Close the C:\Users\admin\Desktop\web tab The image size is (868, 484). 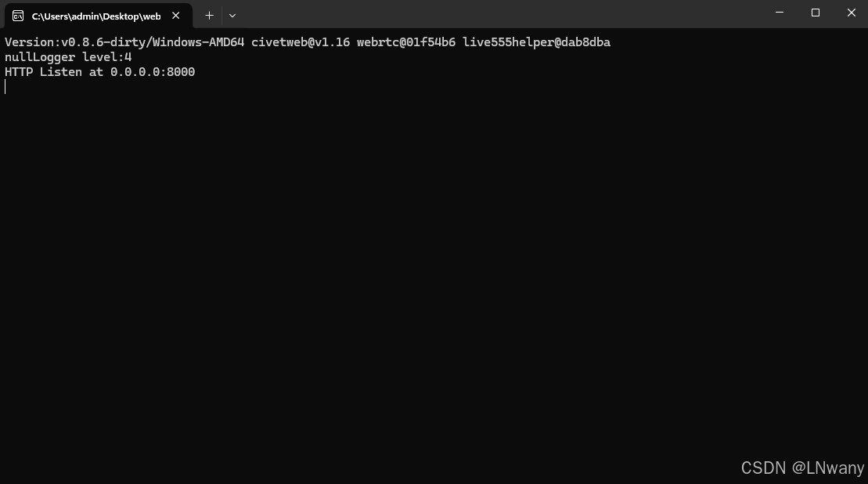pyautogui.click(x=175, y=16)
